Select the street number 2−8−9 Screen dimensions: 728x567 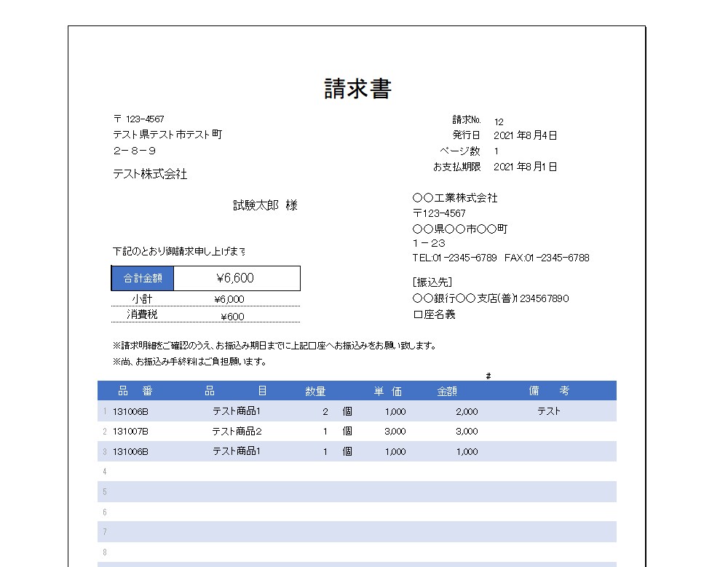135,151
